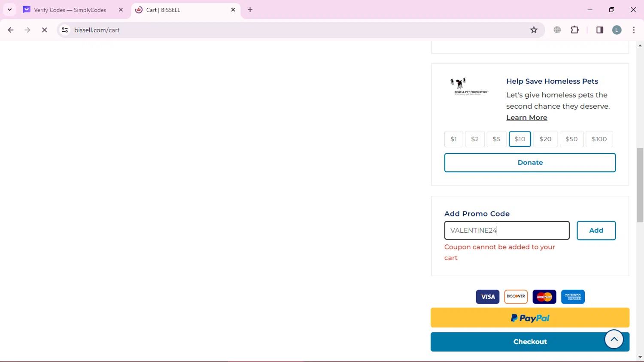Image resolution: width=644 pixels, height=362 pixels.
Task: Click the scrollbar up arrow
Action: (640, 46)
